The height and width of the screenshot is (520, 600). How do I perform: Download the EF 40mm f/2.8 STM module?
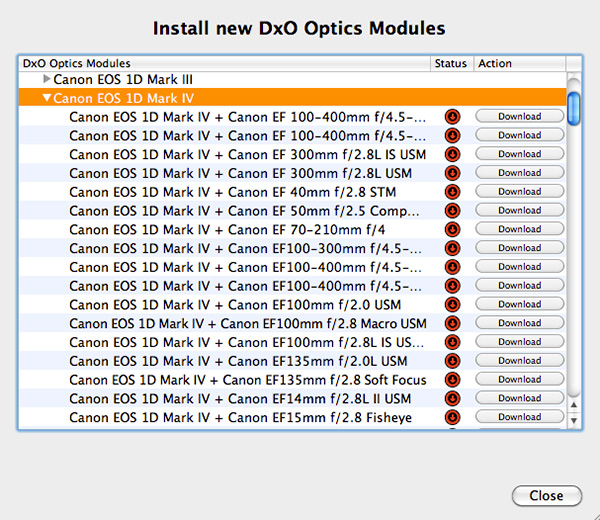(x=520, y=191)
